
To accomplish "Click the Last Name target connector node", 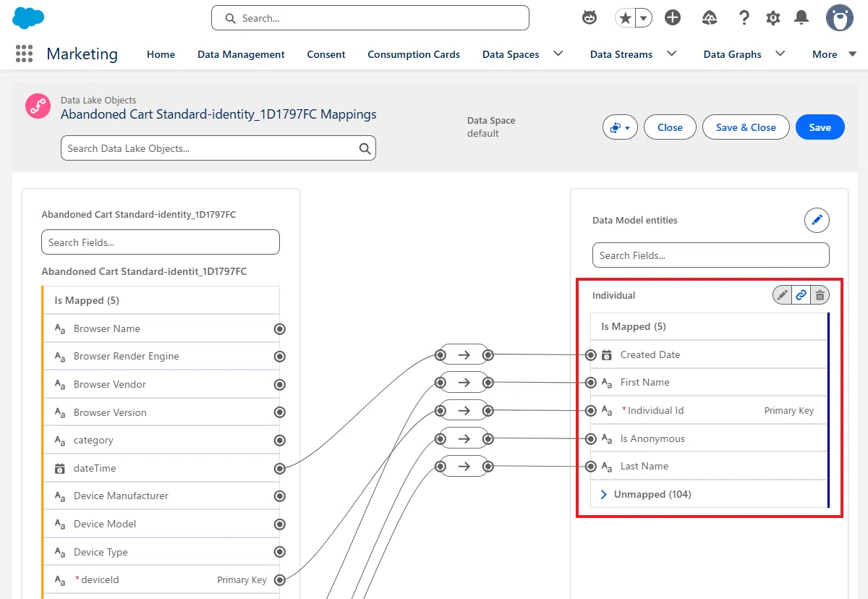I will (591, 467).
